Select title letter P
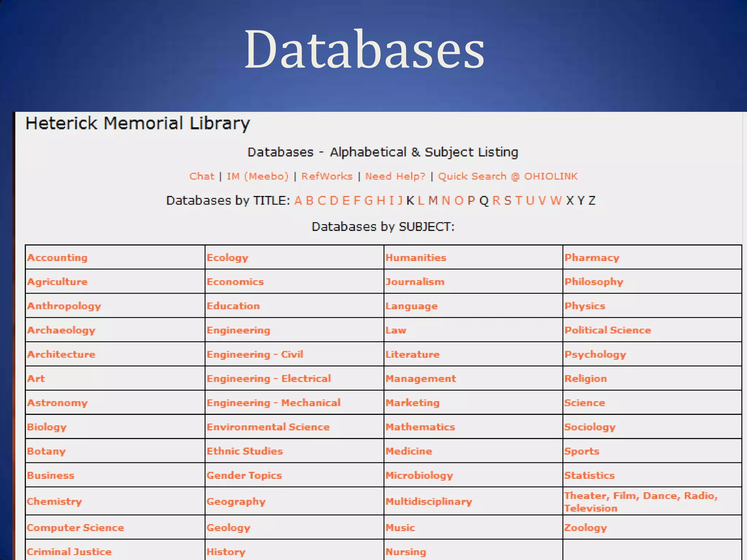The height and width of the screenshot is (560, 747). click(471, 201)
